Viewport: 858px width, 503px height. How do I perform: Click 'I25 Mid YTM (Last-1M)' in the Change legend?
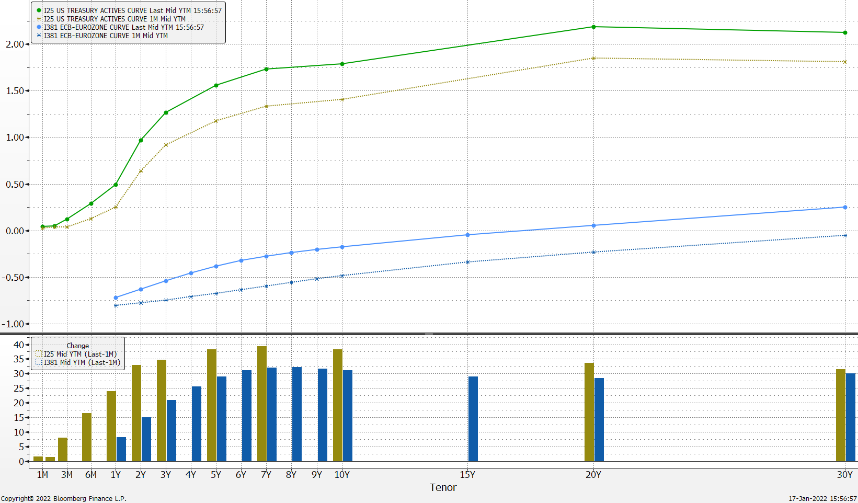coord(76,354)
